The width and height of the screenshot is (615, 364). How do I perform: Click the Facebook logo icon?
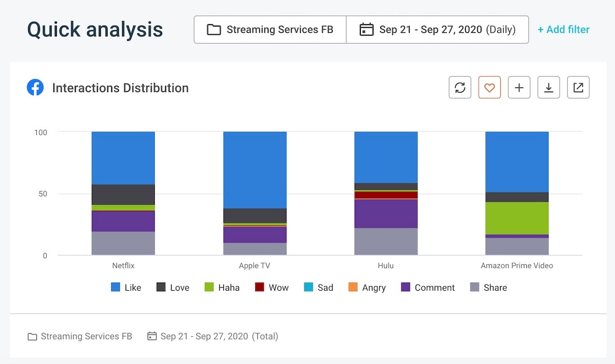coord(35,88)
